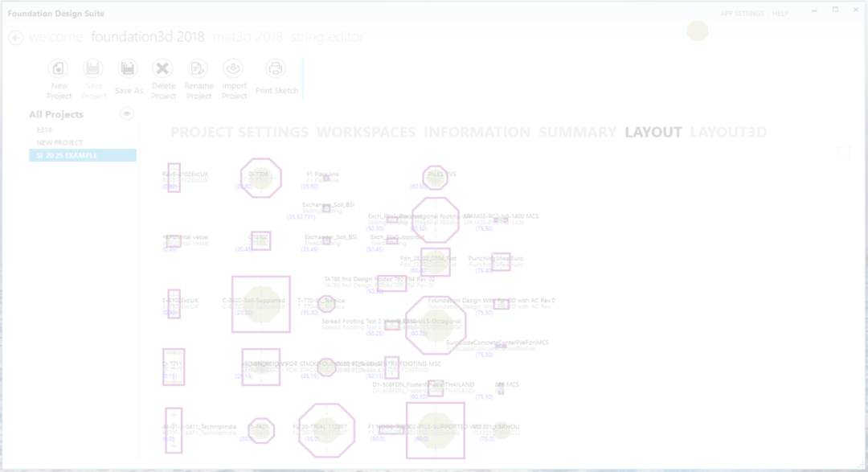Select NEW PROJECT in the projects list
The width and height of the screenshot is (868, 472).
point(59,142)
